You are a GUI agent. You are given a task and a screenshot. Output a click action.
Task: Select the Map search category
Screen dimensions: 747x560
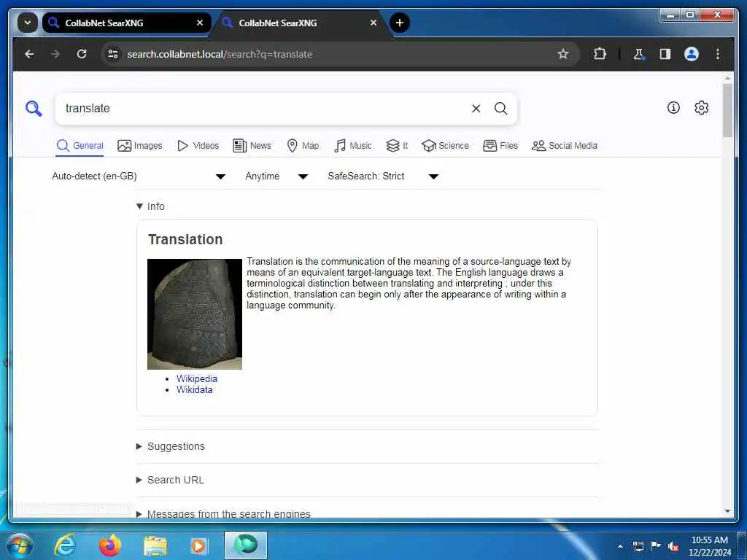click(303, 146)
